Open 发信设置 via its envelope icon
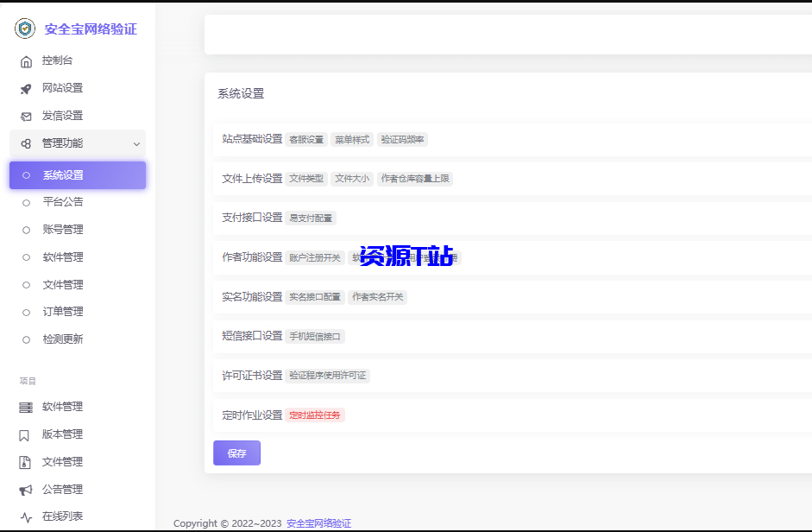Image resolution: width=812 pixels, height=532 pixels. pos(25,116)
